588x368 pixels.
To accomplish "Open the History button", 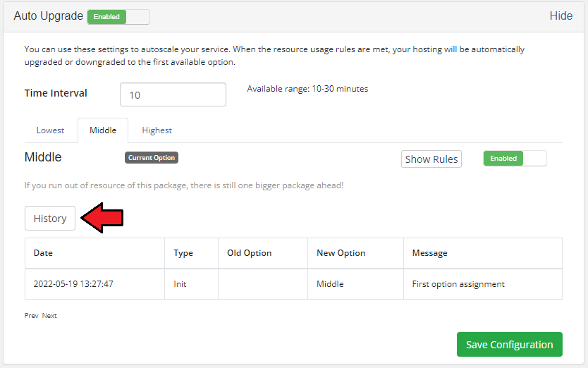I will point(50,219).
